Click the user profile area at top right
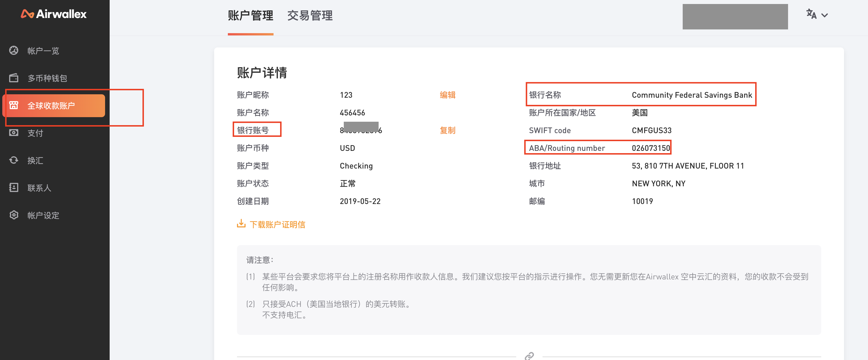The width and height of the screenshot is (868, 360). [735, 16]
